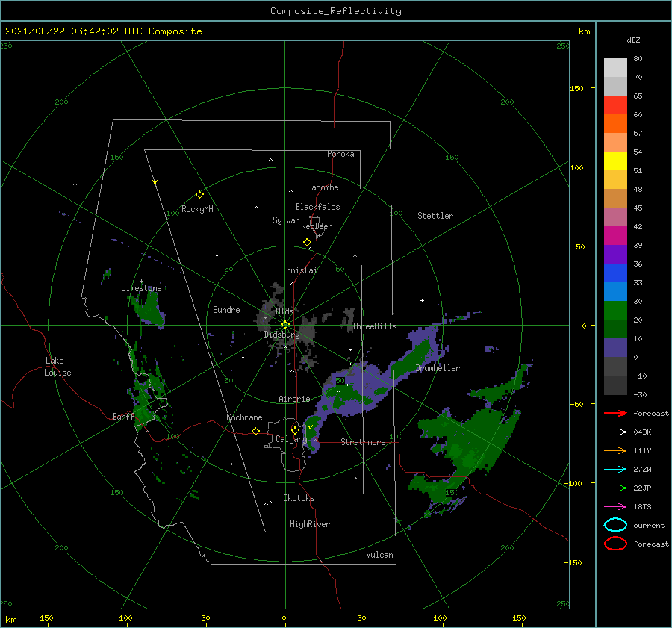
Task: Click the Banff town label
Action: [x=123, y=416]
